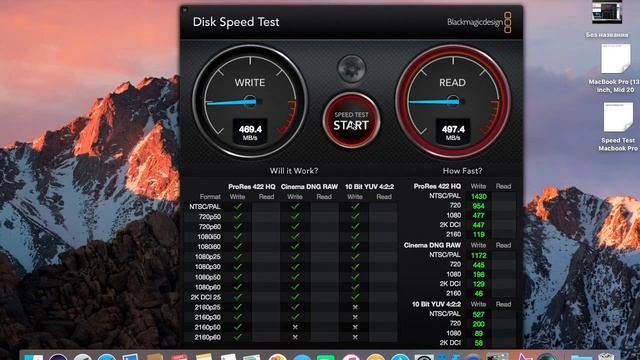Click the ProRes 422 HQ write checkmark for 2K DCI 25
This screenshot has height=360, width=640.
tap(238, 297)
